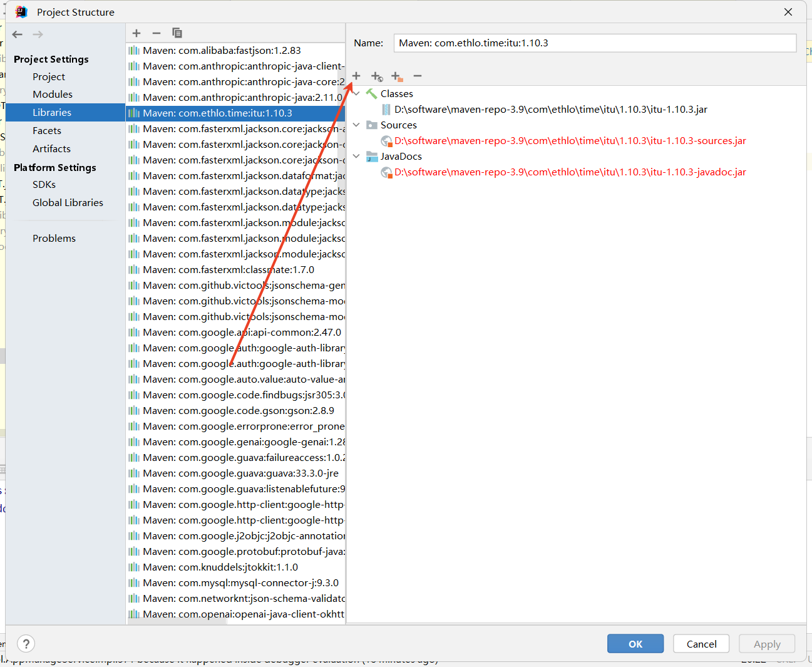Select Maven: com.google.guava:guava:33.3.0-jre

tap(235, 473)
